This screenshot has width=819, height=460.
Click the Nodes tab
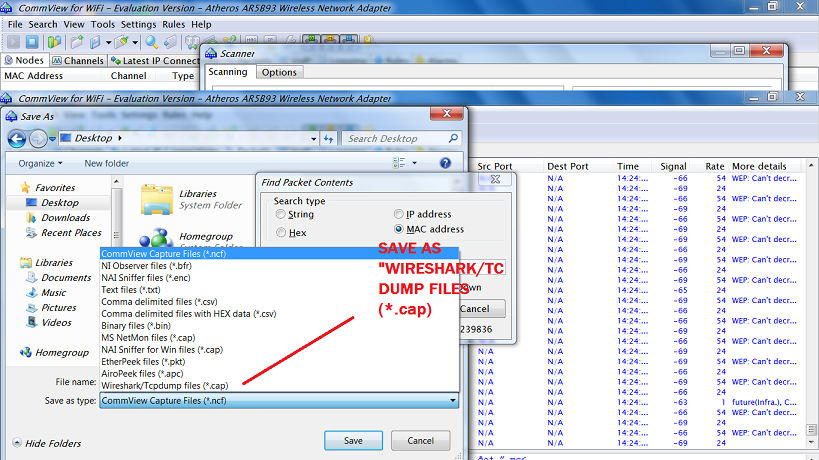click(x=24, y=61)
